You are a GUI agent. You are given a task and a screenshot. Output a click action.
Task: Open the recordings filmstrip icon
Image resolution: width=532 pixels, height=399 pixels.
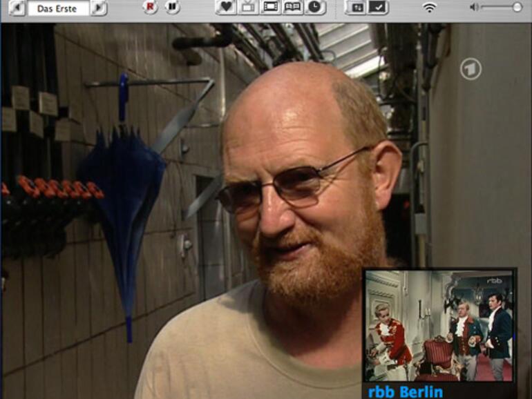[x=270, y=7]
